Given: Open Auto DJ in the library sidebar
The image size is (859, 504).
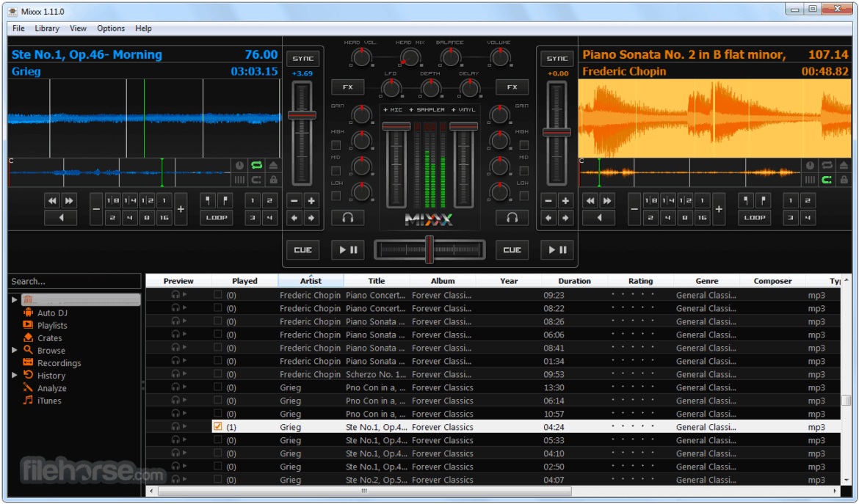Looking at the screenshot, I should coord(52,313).
